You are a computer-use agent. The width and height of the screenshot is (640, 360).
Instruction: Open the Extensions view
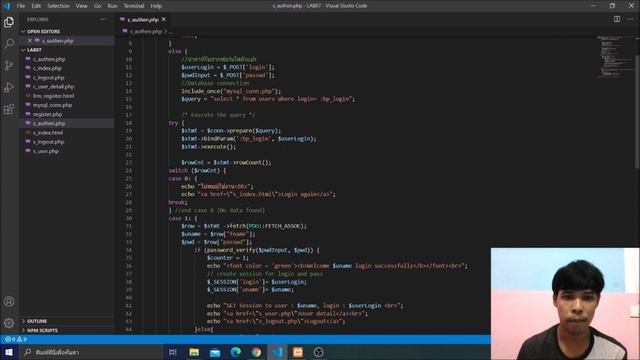[9, 109]
